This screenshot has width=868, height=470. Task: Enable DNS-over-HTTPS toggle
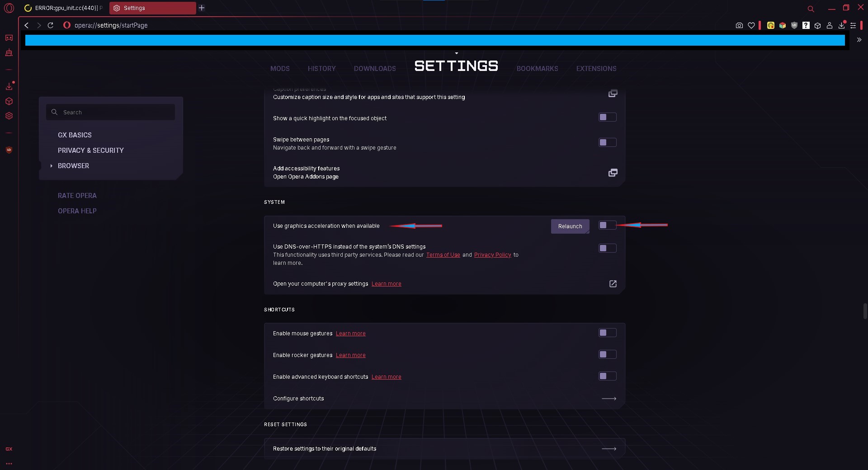point(607,248)
